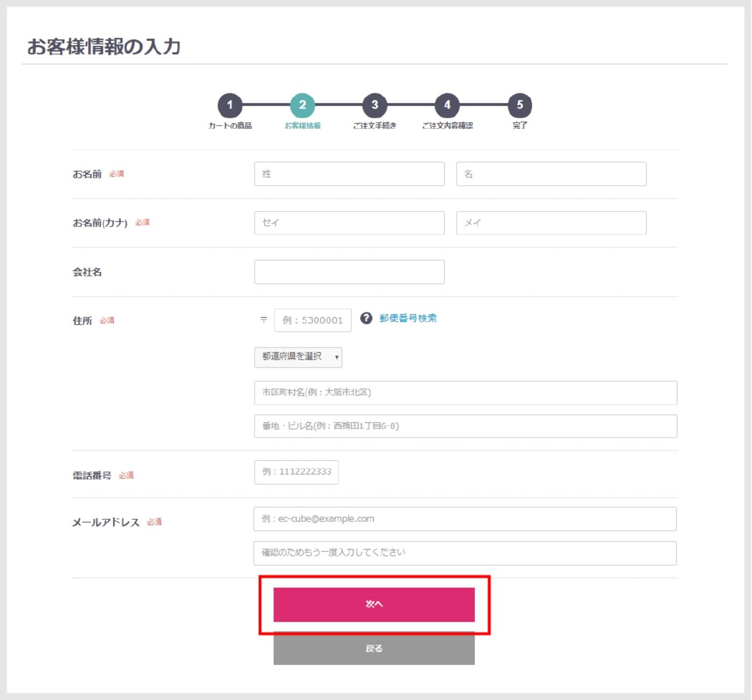752x700 pixels.
Task: Click the step 2 customer info circle
Action: click(302, 105)
